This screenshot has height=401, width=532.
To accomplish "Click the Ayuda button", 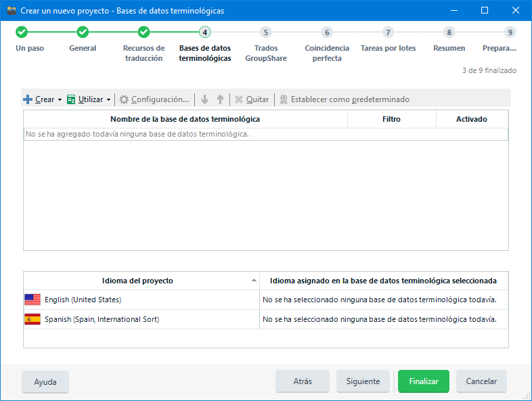I will click(45, 382).
